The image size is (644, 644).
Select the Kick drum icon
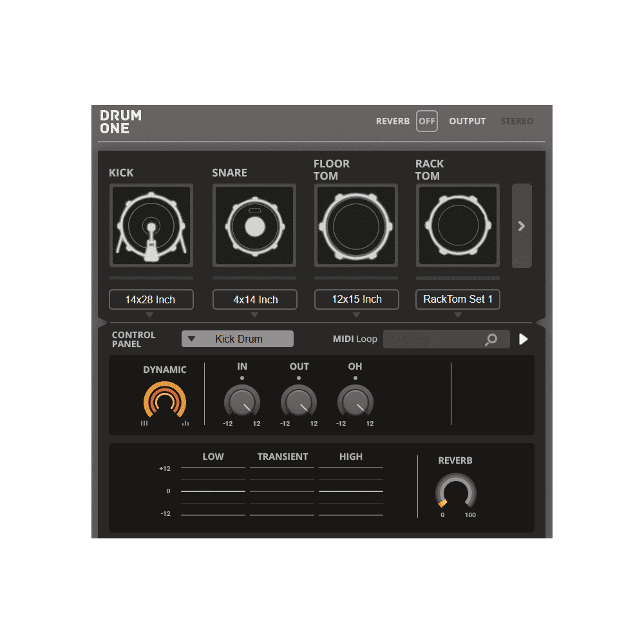tap(151, 225)
